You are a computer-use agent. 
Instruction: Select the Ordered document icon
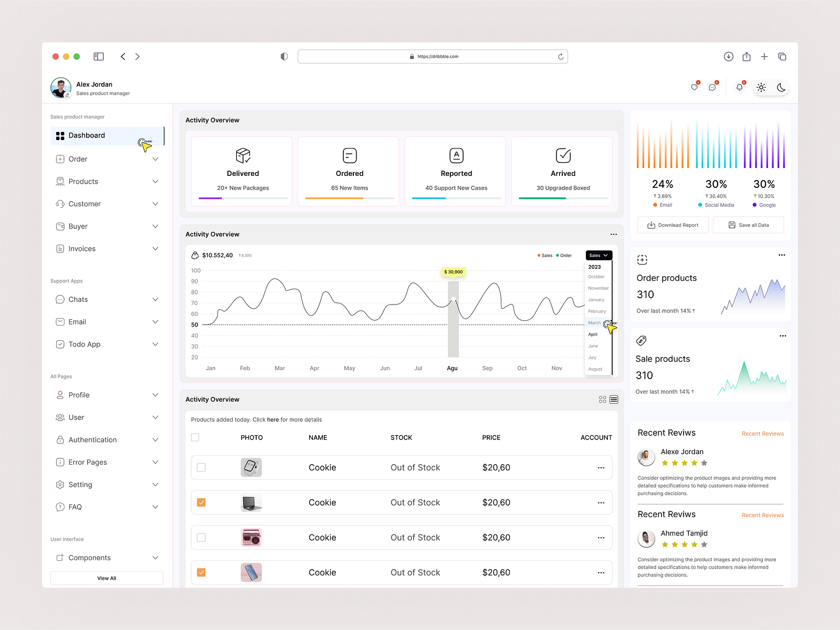pos(349,155)
